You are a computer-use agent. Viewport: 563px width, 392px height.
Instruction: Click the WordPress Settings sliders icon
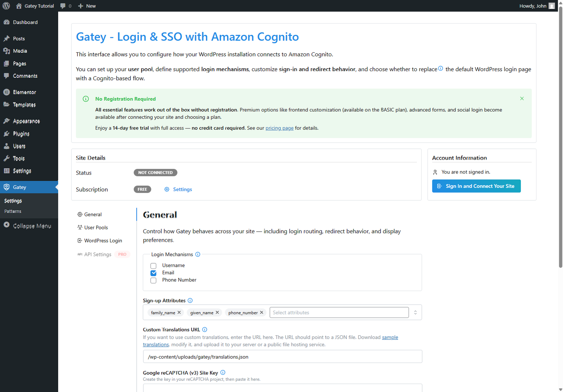point(7,171)
